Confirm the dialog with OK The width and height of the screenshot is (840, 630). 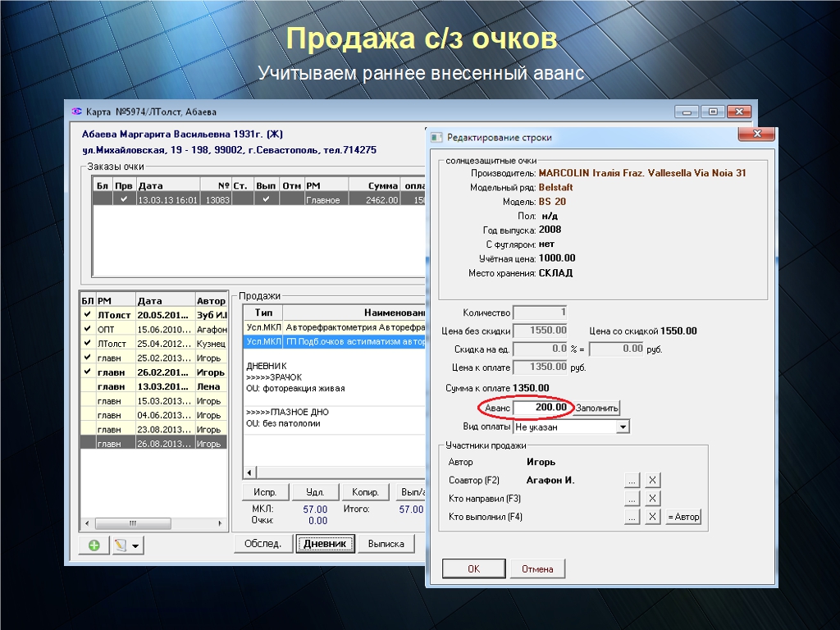[x=473, y=568]
